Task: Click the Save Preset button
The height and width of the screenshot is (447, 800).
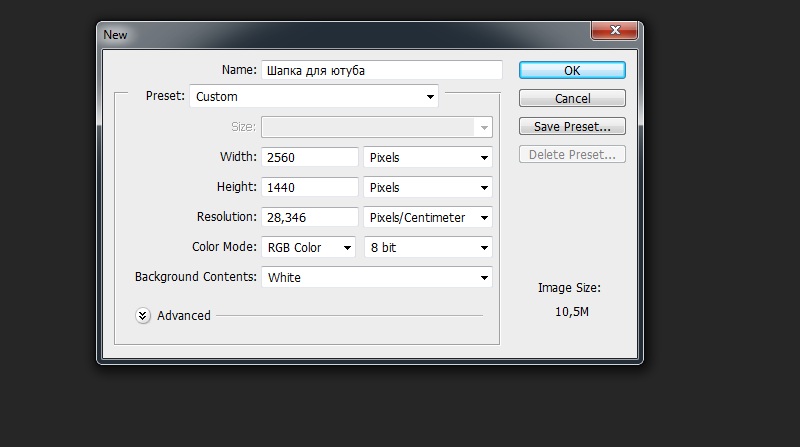Action: [572, 127]
